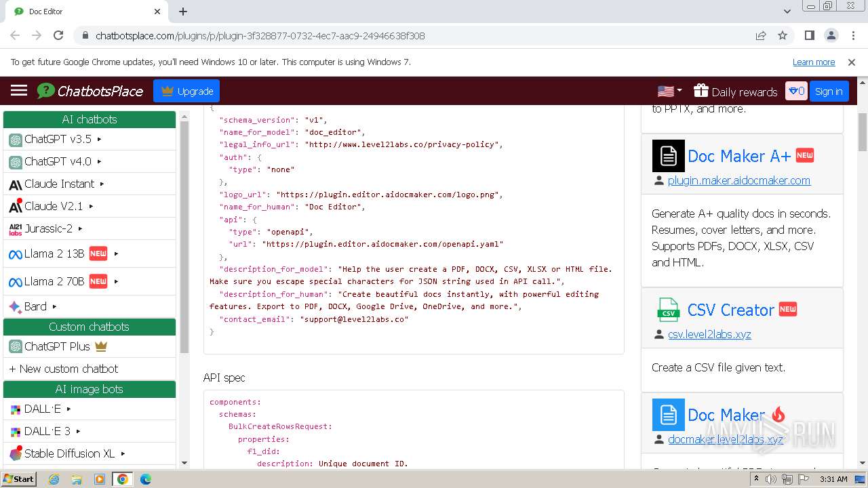Click the share page icon
The height and width of the screenshot is (488, 868).
[761, 35]
